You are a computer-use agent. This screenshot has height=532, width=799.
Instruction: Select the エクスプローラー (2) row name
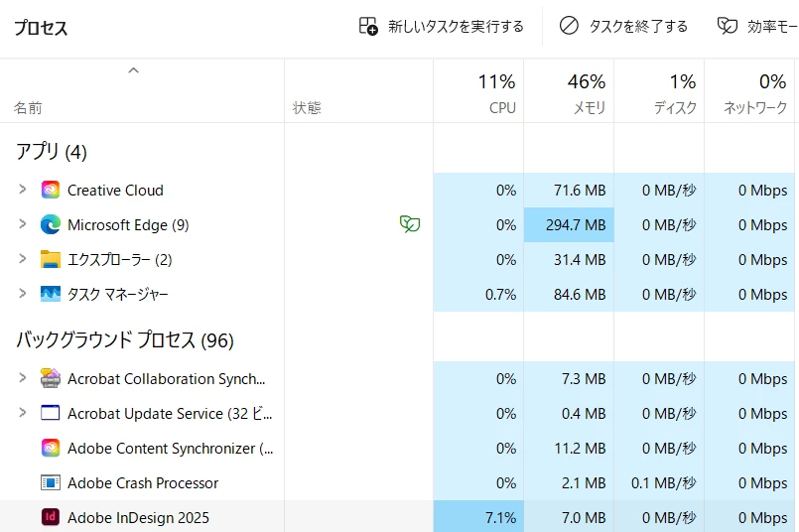tap(120, 259)
